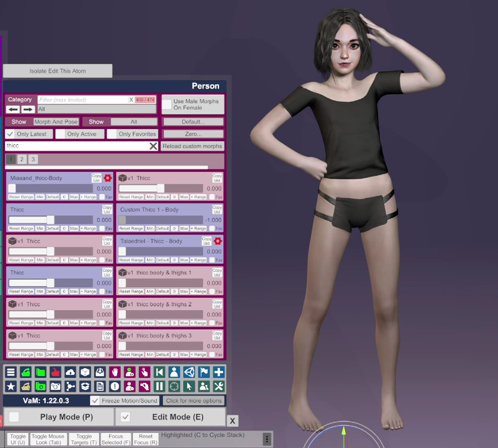
Task: Click the skip to start icon
Action: [159, 372]
